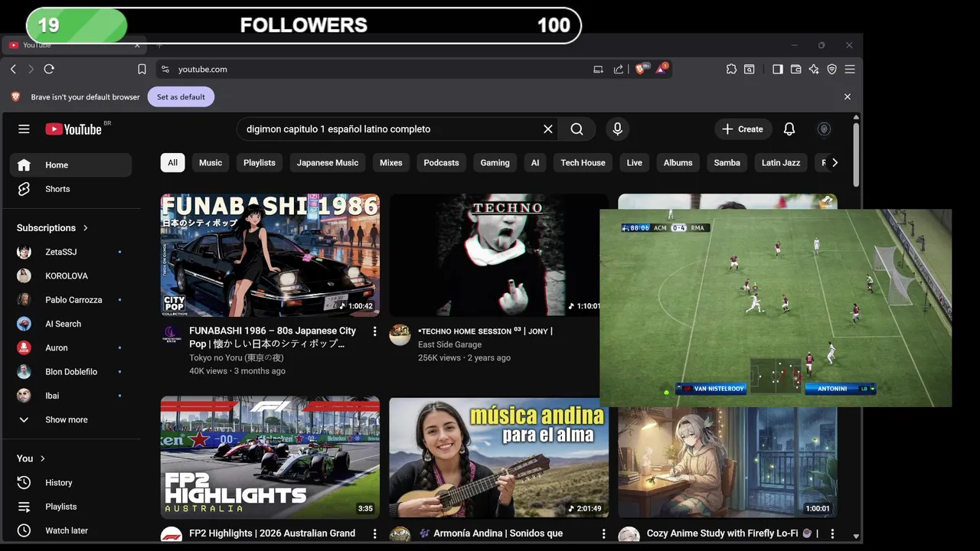Click the page vertical scrollbar
The height and width of the screenshot is (551, 980).
point(856,153)
